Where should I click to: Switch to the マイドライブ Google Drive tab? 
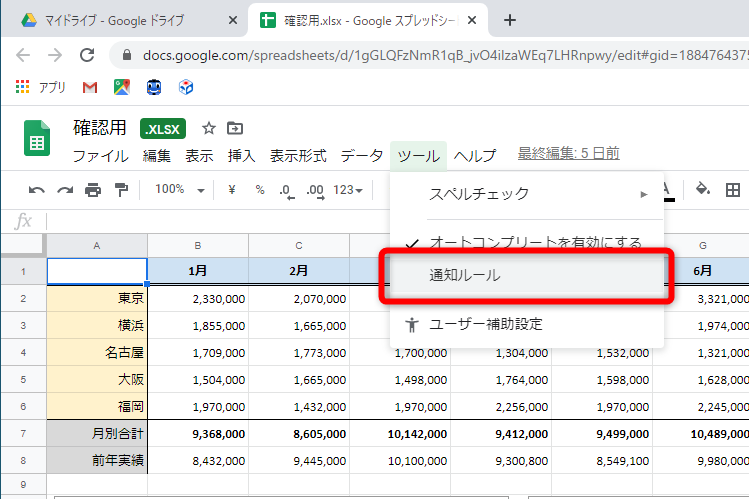[x=115, y=21]
